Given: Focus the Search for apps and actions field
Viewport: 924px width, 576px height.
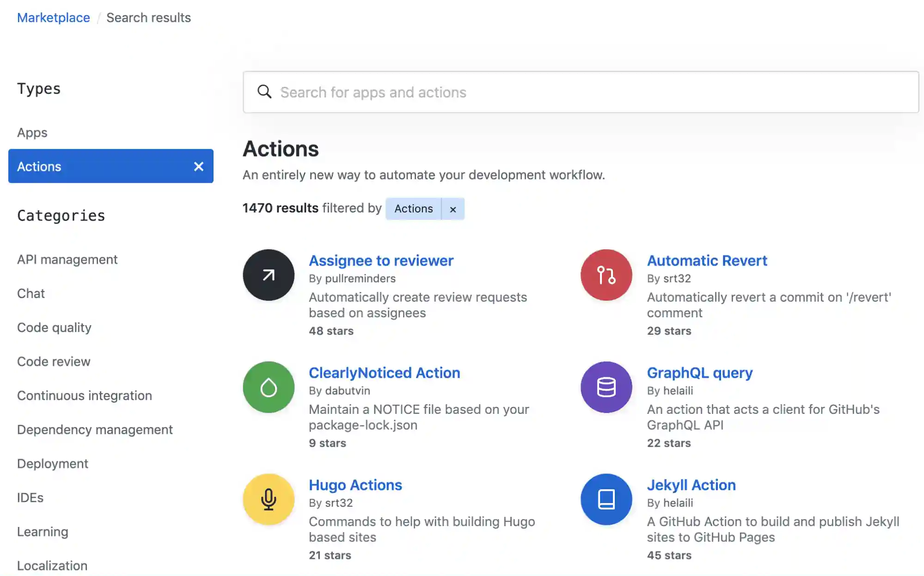Looking at the screenshot, I should 581,92.
